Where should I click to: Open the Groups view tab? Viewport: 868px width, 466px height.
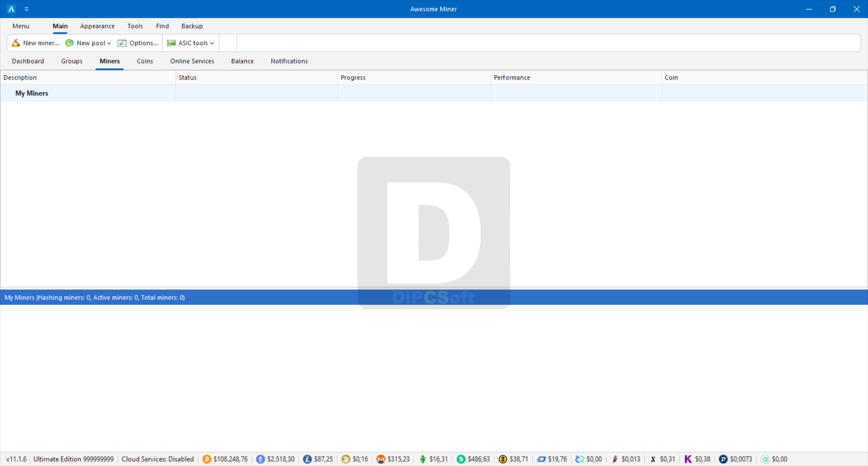coord(72,61)
